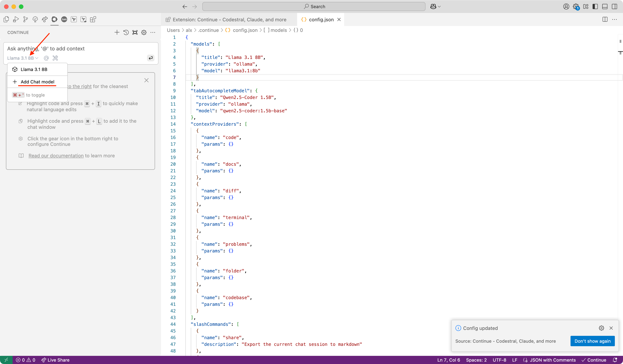
Task: Open the JSON extension sidebar icon
Action: (64, 19)
